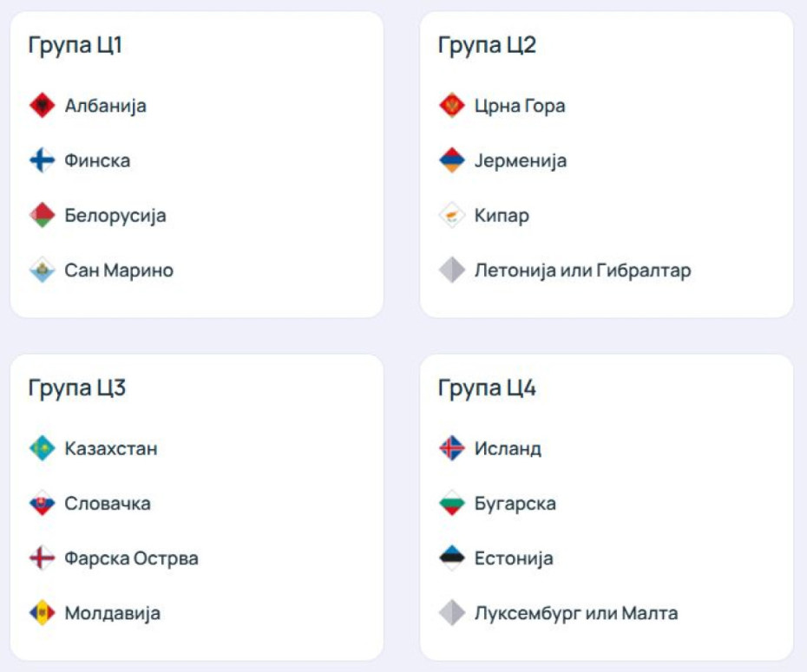
Task: Click the Finland flag icon
Action: (x=42, y=160)
